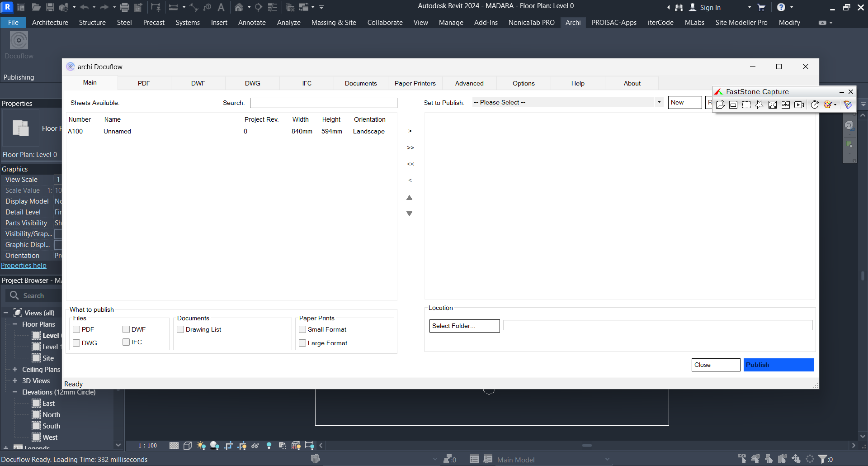Enable the PDF checkbox
Image resolution: width=868 pixels, height=466 pixels.
pos(76,329)
